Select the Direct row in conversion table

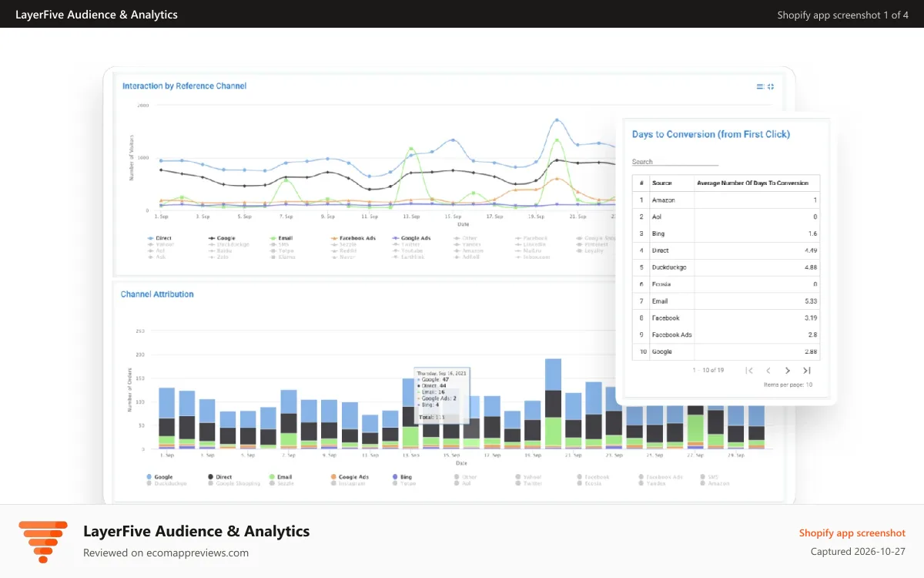726,250
